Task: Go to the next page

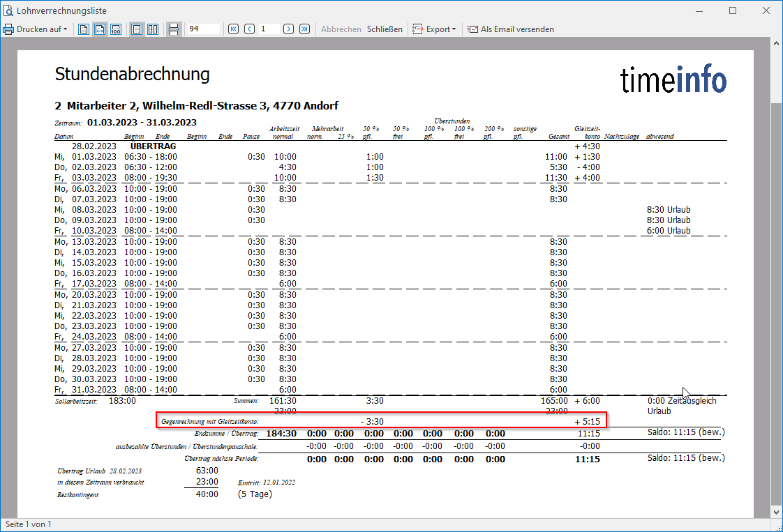Action: click(288, 29)
